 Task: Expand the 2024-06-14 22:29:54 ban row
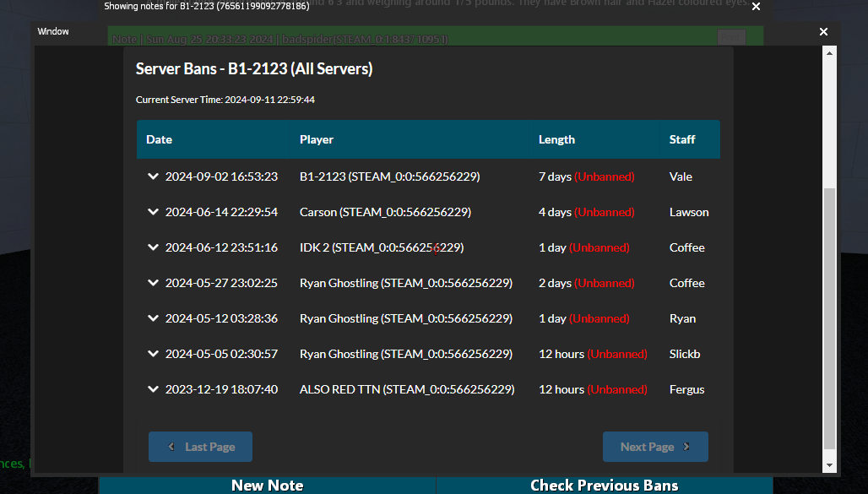tap(154, 212)
